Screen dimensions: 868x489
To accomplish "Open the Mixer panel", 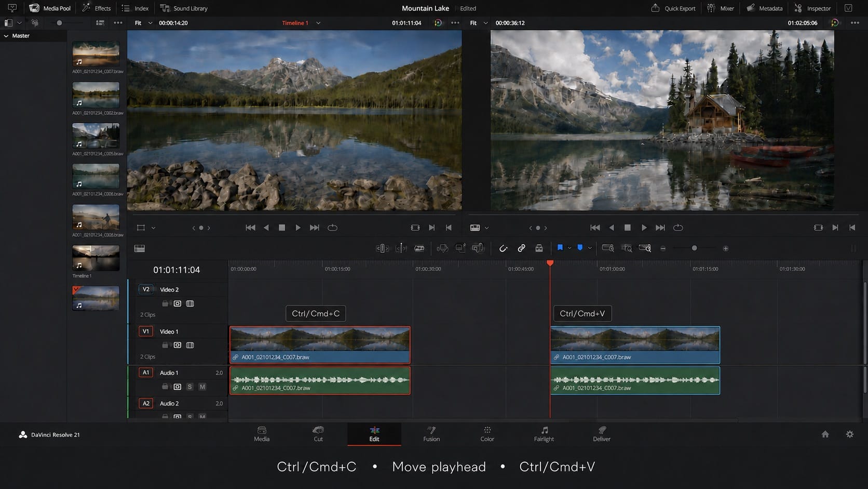I will [721, 8].
